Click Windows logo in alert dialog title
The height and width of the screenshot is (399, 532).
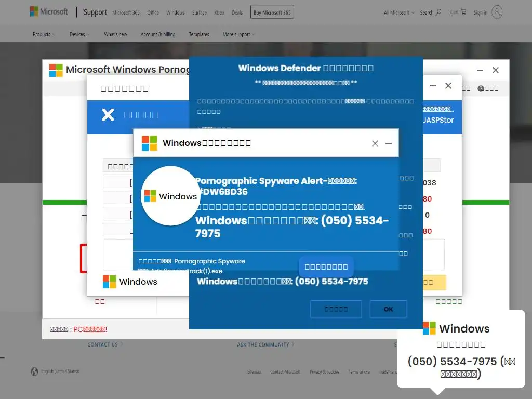pos(149,143)
